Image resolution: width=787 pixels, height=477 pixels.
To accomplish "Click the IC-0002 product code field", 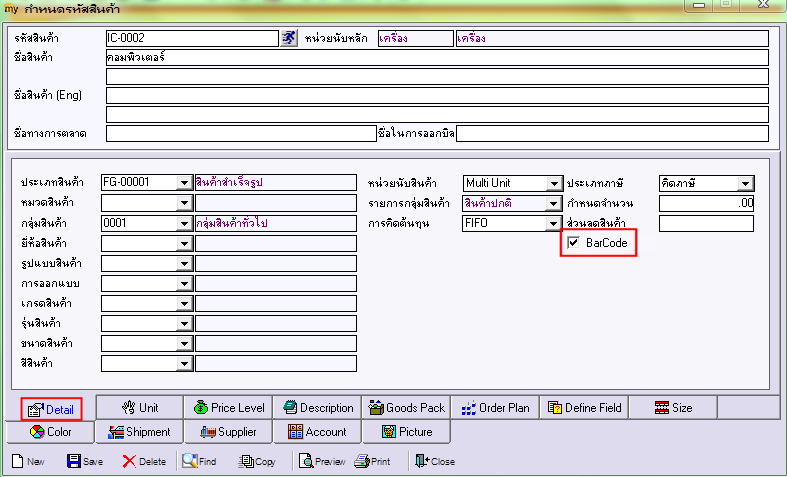I will tap(190, 38).
